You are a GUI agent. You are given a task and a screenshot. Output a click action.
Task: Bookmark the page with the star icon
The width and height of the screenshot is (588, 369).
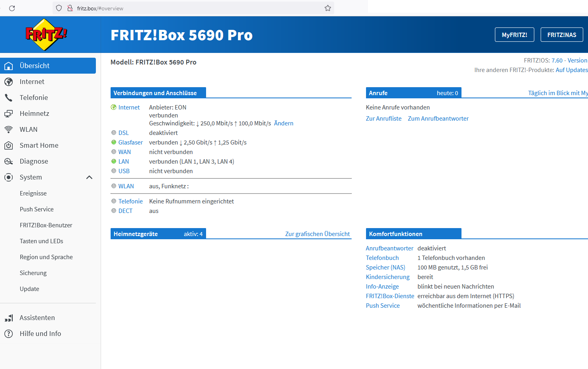click(328, 8)
